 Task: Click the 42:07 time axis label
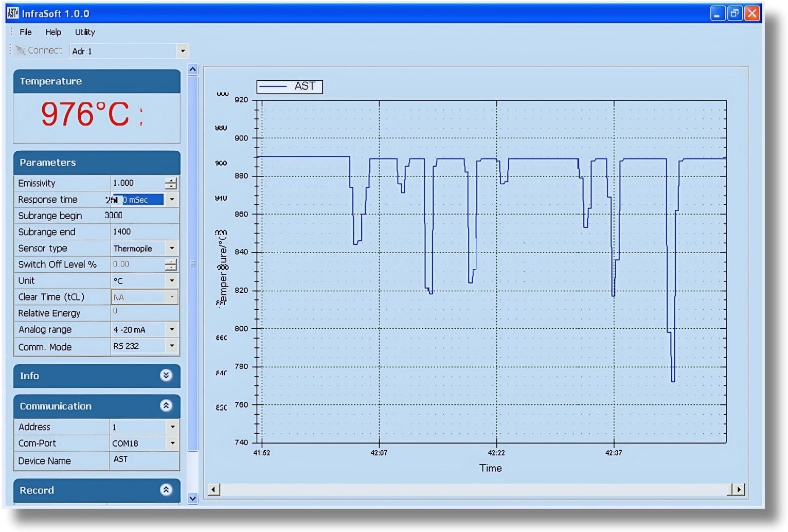(379, 453)
